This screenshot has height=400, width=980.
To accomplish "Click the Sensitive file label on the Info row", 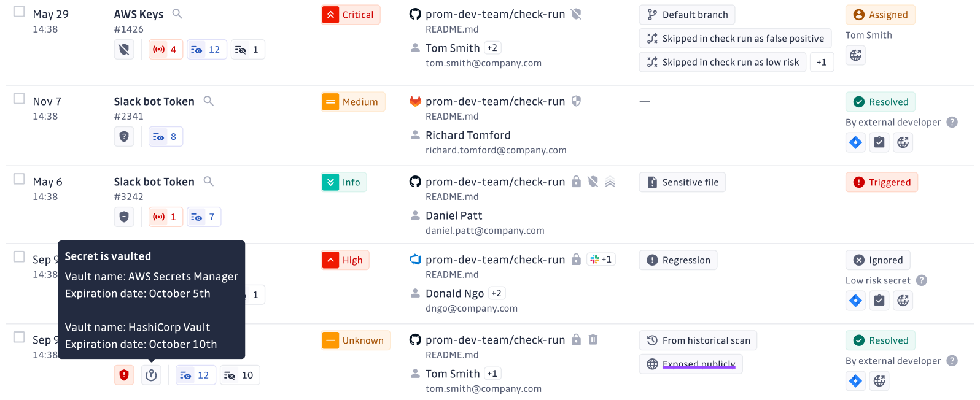I will pos(682,182).
